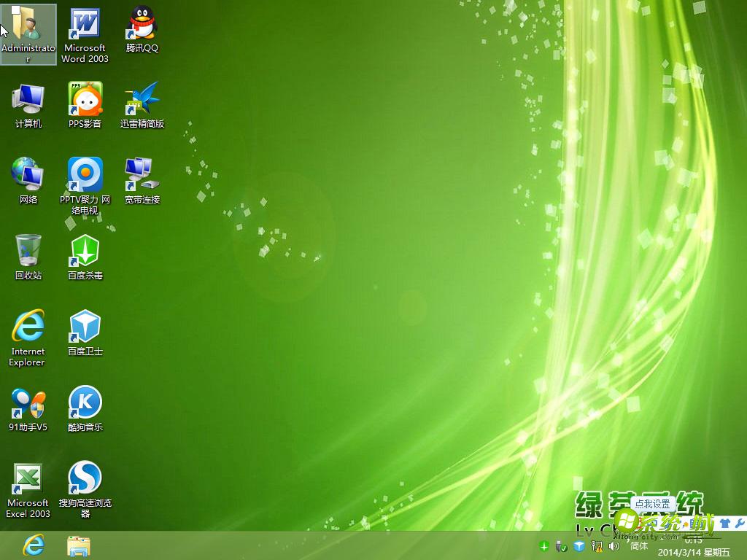Open PPTV聚力网络电视
The height and width of the screenshot is (560, 747).
tap(85, 174)
